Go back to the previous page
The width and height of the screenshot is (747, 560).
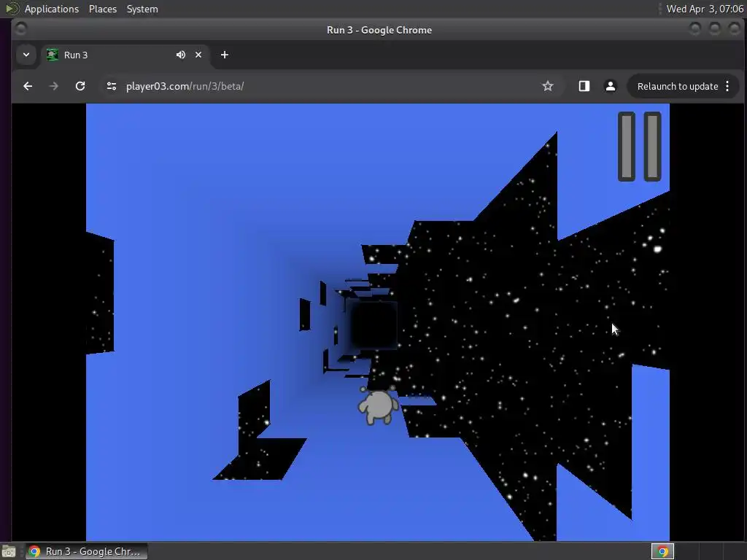coord(28,86)
